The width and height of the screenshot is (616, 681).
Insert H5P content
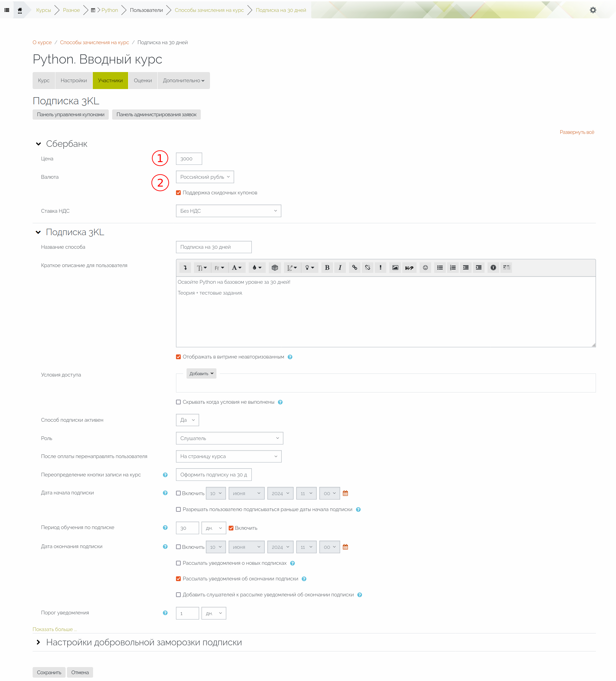409,268
